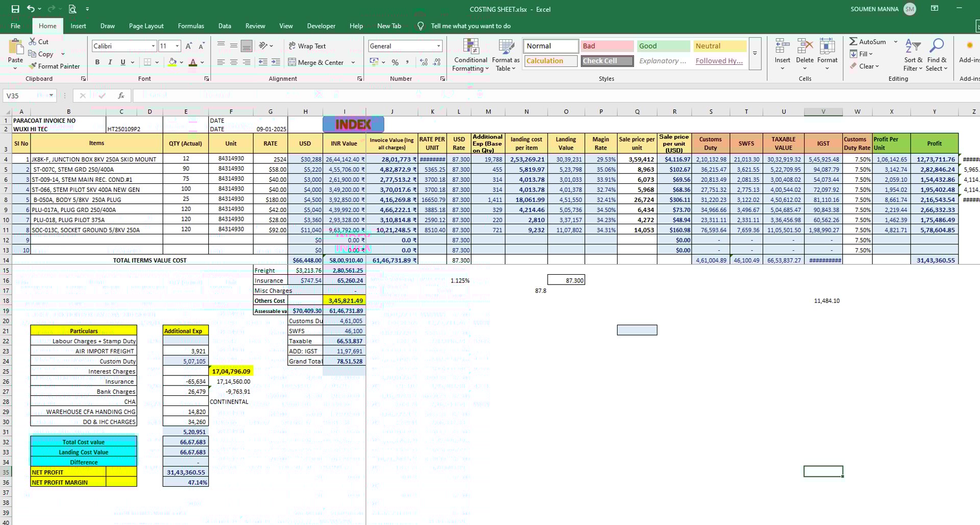This screenshot has width=980, height=525.
Task: Decrease the indent
Action: tap(263, 62)
